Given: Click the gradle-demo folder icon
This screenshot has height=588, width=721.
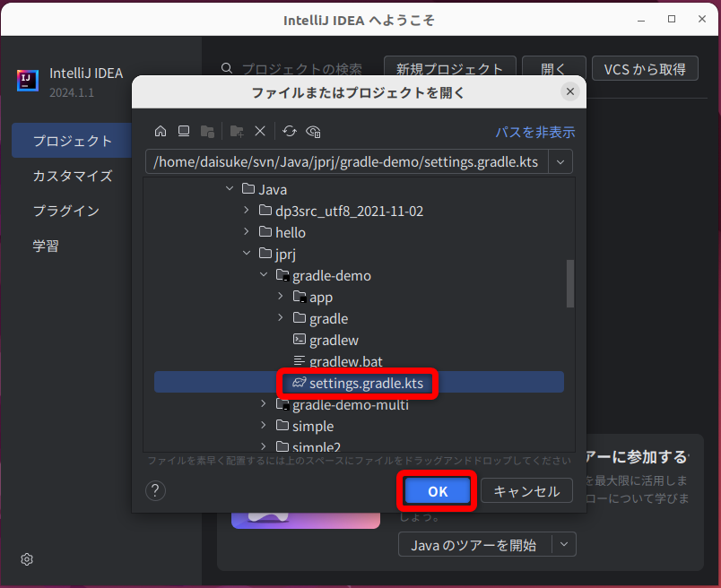Looking at the screenshot, I should tap(282, 275).
